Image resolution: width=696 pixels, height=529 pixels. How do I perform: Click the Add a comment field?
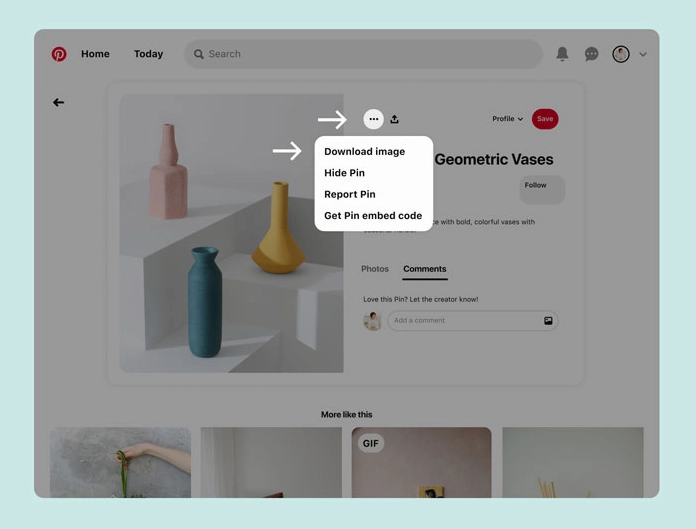(x=473, y=320)
